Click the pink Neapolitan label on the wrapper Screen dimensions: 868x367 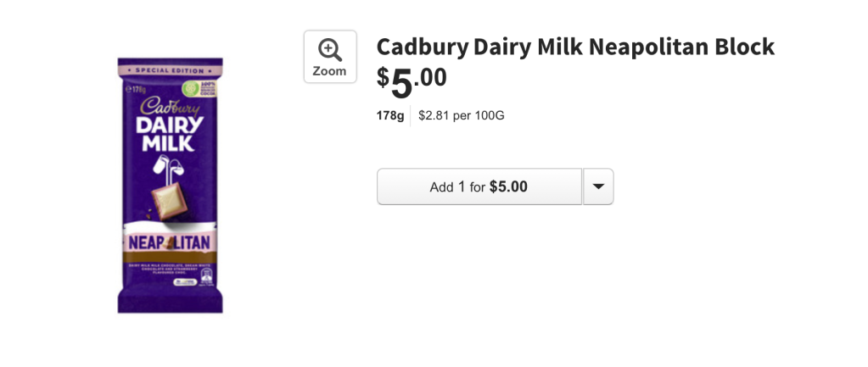coord(170,242)
